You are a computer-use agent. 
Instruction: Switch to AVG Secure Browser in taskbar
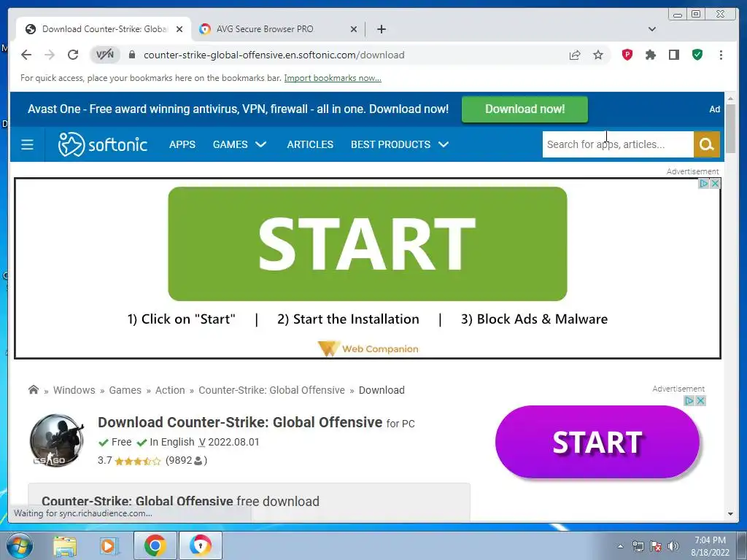200,545
